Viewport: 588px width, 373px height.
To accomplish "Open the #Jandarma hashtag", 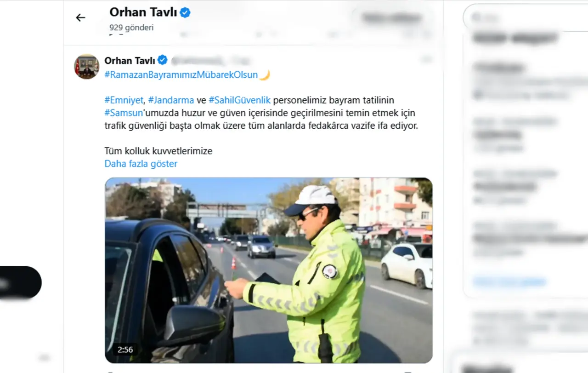I will (171, 100).
